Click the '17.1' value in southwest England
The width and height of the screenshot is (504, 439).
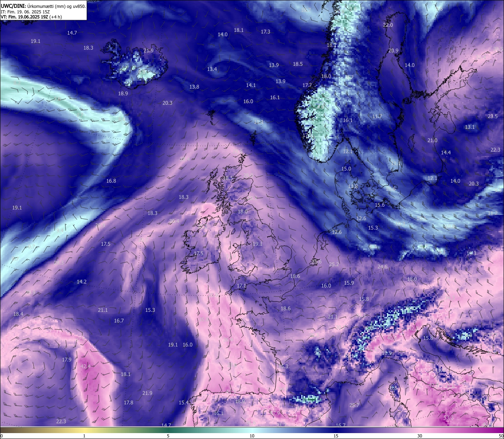(241, 285)
